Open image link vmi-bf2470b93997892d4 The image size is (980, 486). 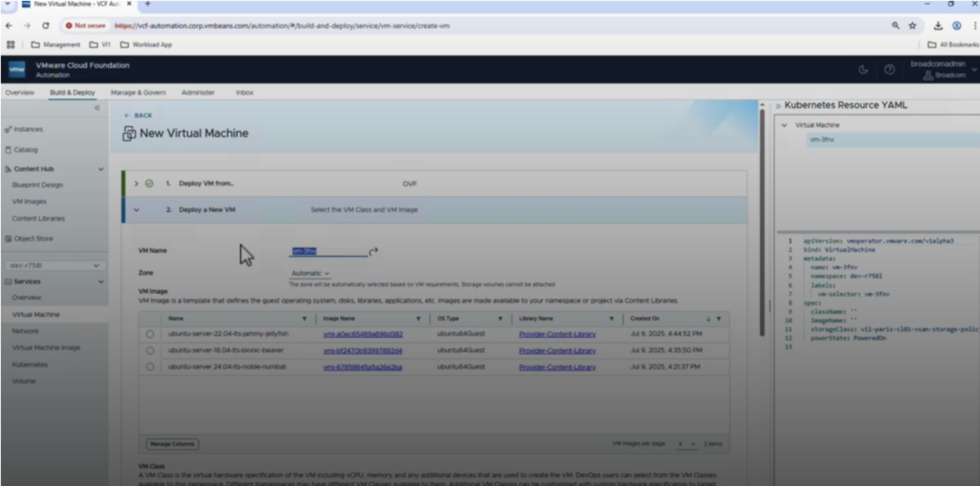pos(363,351)
